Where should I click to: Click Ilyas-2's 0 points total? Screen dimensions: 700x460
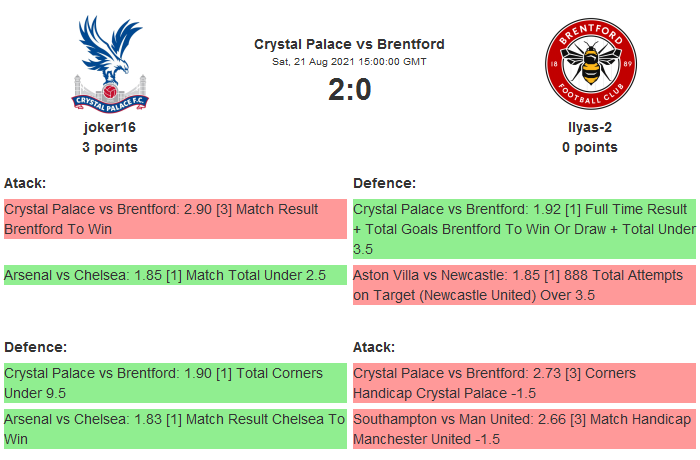pos(589,147)
